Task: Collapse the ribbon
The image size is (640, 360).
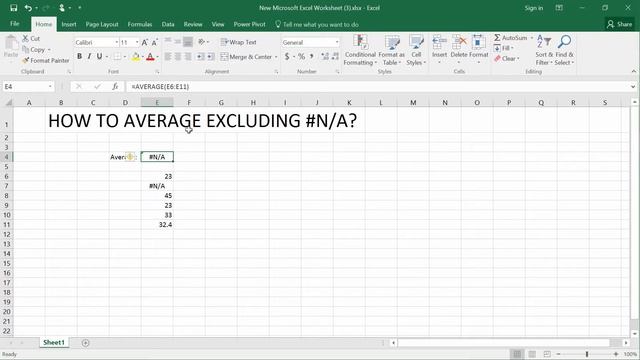Action: 633,71
